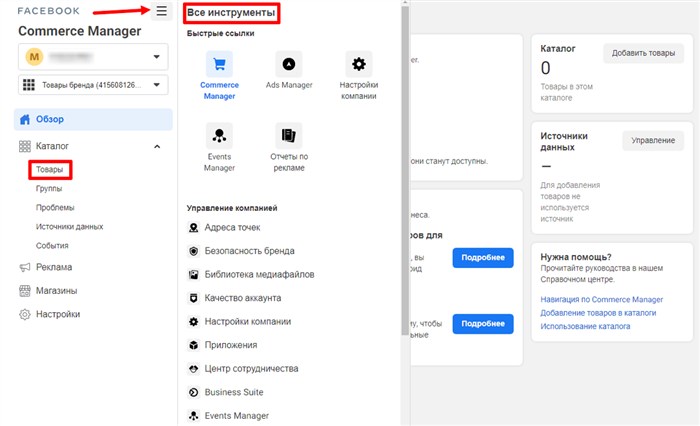Click the Быстрые ссылки section label

point(221,33)
